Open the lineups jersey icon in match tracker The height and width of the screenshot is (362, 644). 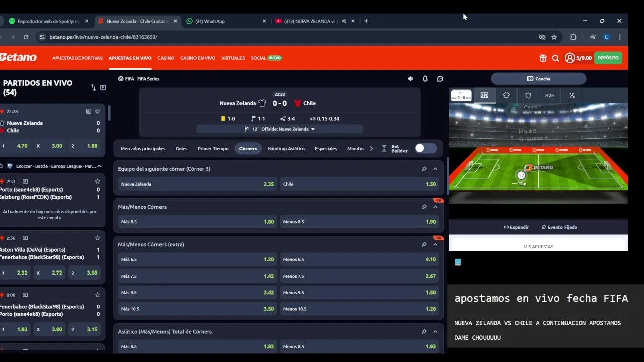pos(506,95)
